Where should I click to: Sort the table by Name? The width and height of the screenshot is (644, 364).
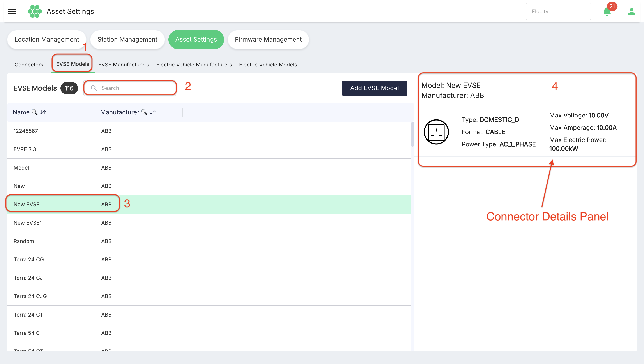point(43,112)
